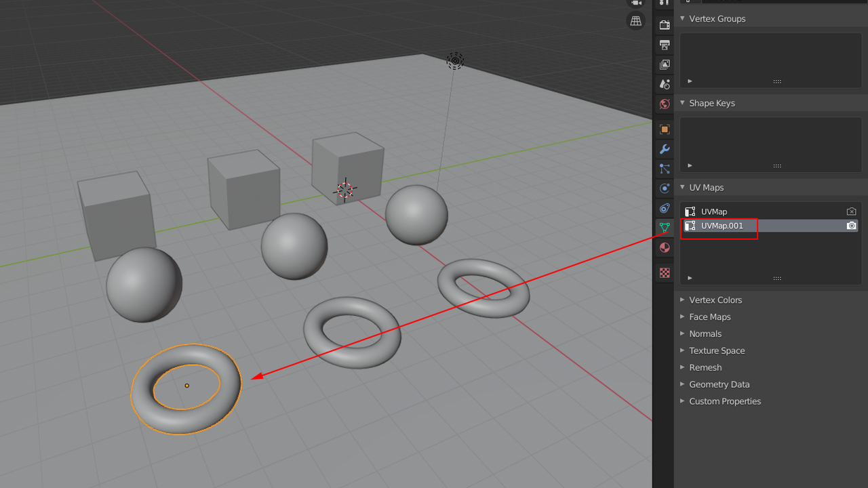Open Modifier Properties with the wrench icon
Image resolution: width=868 pixels, height=488 pixels.
coord(664,149)
